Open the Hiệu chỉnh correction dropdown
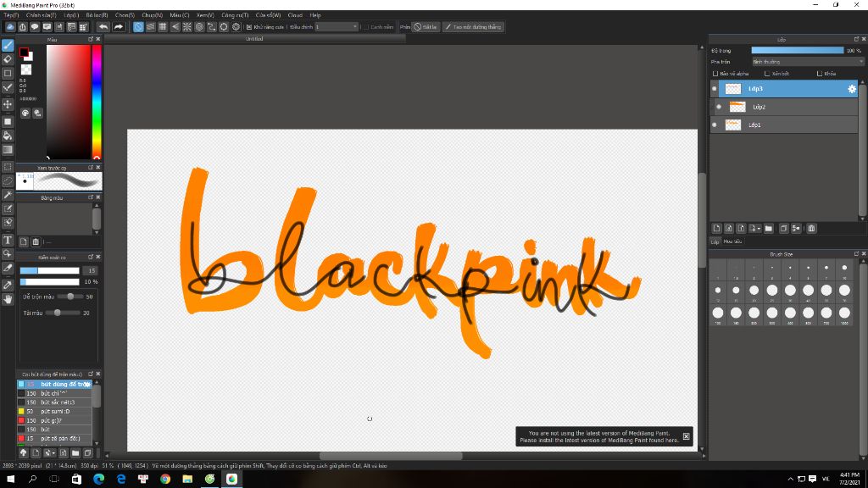Screen dimensions: 868x488 pyautogui.click(x=337, y=26)
